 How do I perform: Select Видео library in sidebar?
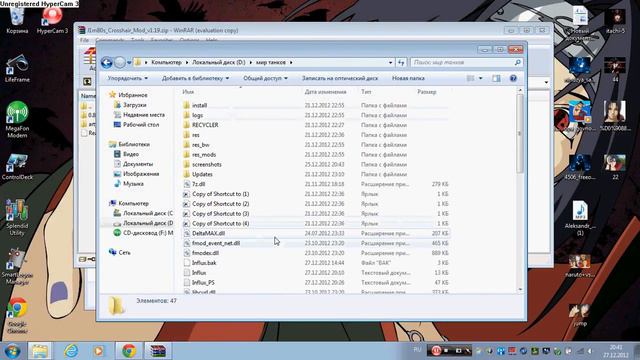pyautogui.click(x=127, y=154)
